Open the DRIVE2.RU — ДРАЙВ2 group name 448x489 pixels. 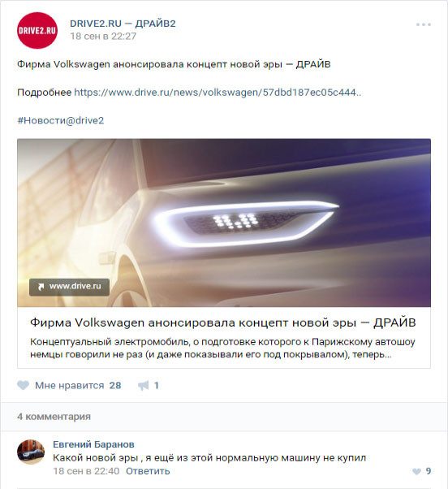point(123,24)
